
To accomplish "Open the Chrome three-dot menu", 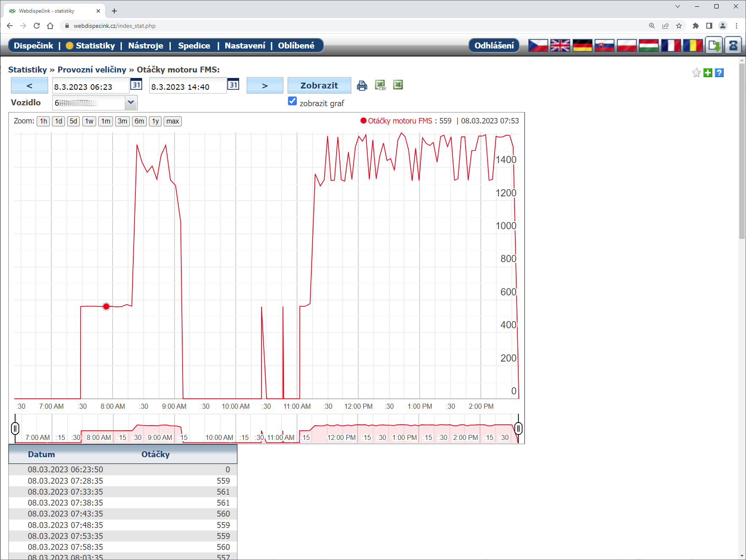I will pos(736,26).
